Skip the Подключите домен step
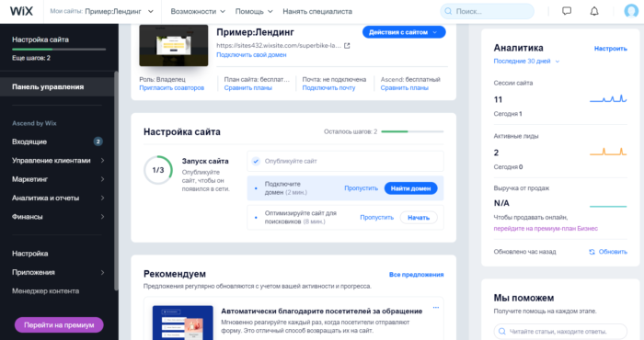Image resolution: width=644 pixels, height=340 pixels. [361, 188]
